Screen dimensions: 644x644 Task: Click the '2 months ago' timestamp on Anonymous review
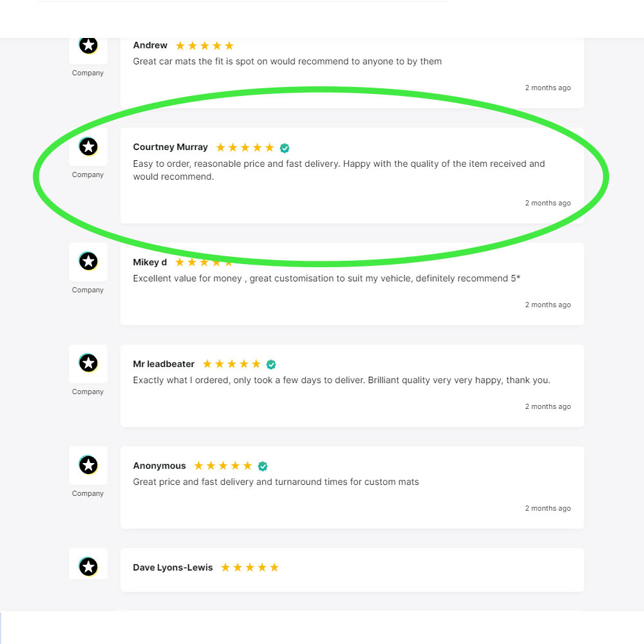coord(548,508)
